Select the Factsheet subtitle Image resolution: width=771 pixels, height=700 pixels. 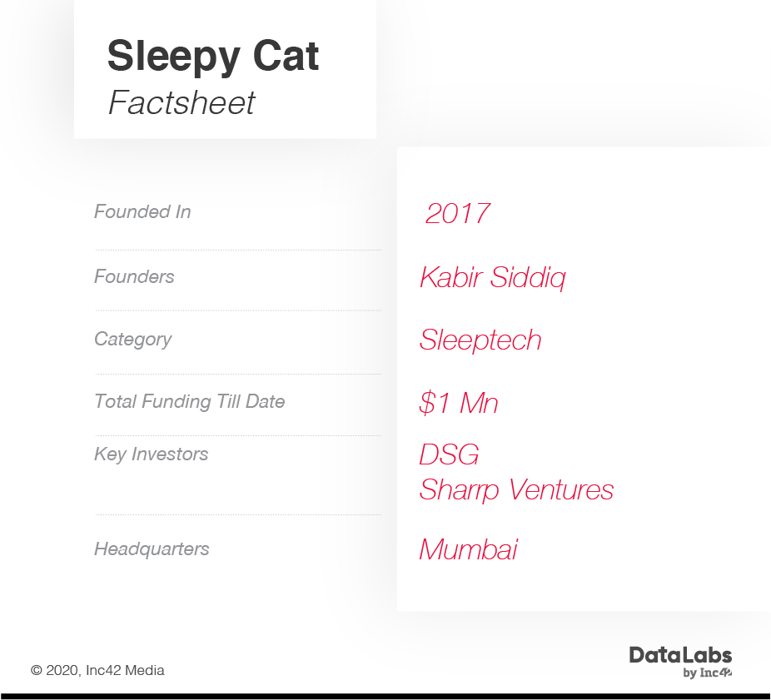(x=182, y=103)
